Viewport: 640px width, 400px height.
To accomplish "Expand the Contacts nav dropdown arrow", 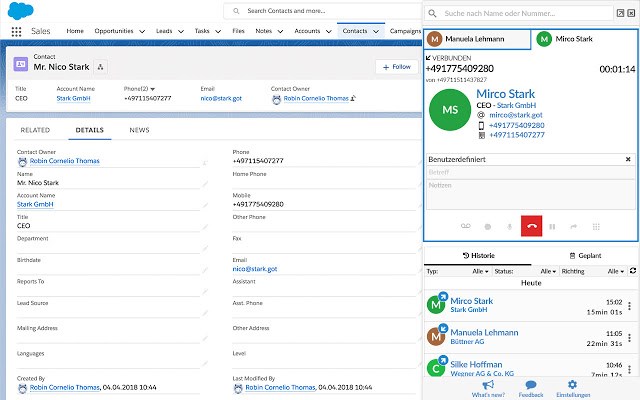I will point(376,31).
